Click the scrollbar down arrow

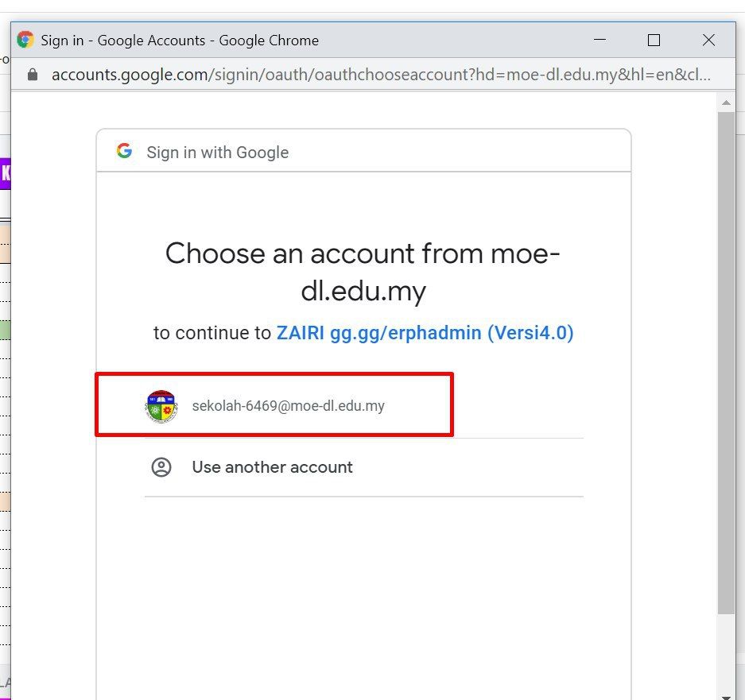[x=726, y=693]
